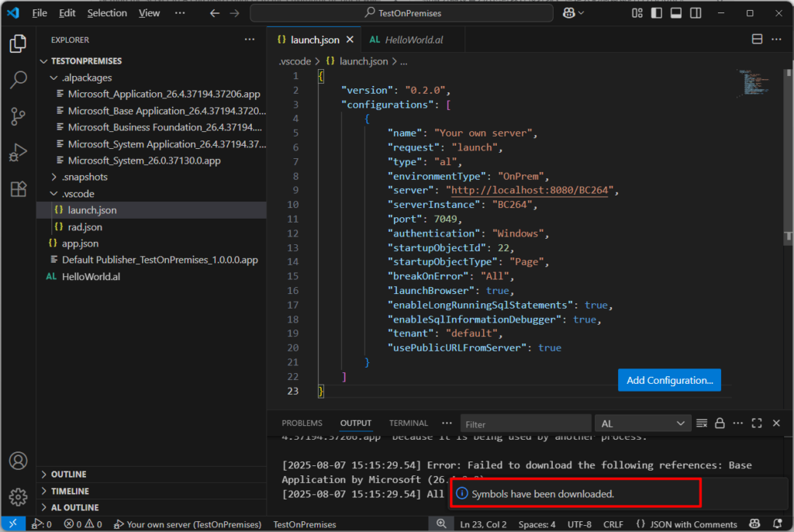The image size is (794, 532).
Task: Open the Source Control view
Action: (18, 116)
